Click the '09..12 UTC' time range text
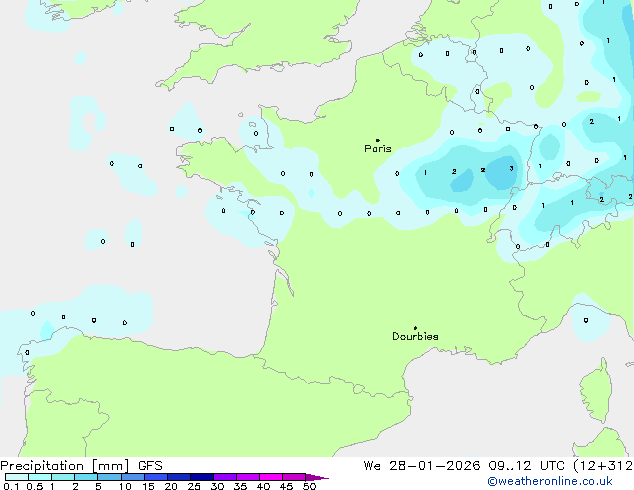634x490 pixels. point(526,466)
